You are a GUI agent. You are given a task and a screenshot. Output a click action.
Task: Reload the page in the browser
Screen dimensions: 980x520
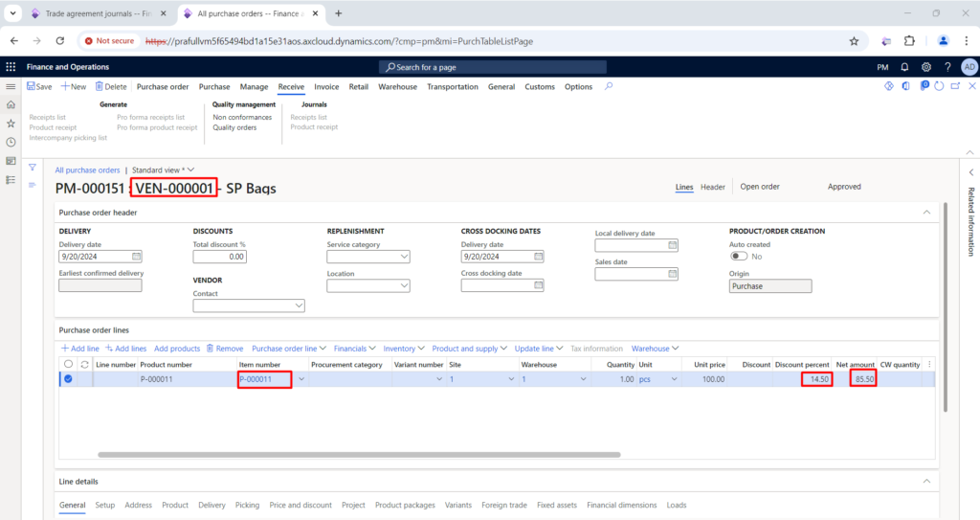click(x=60, y=41)
